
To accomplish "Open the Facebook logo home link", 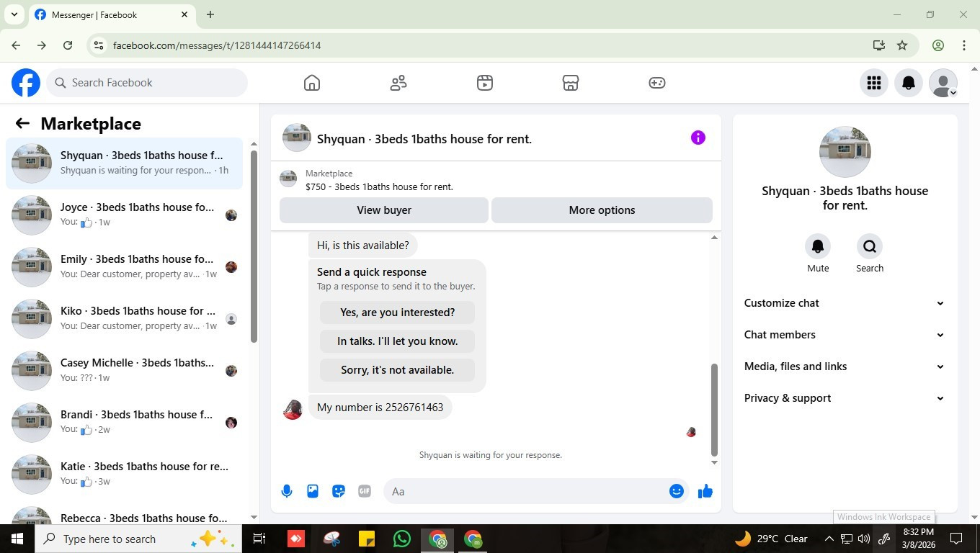I will pos(26,83).
